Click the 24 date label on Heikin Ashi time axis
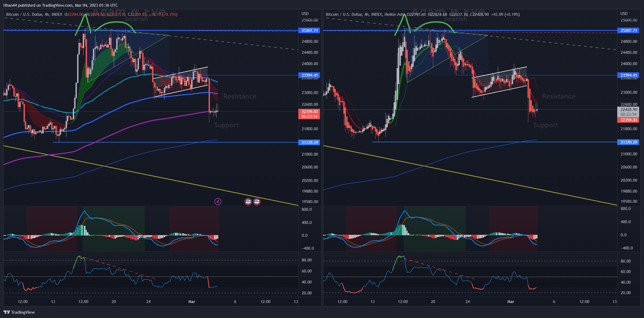The width and height of the screenshot is (644, 318). pyautogui.click(x=468, y=302)
